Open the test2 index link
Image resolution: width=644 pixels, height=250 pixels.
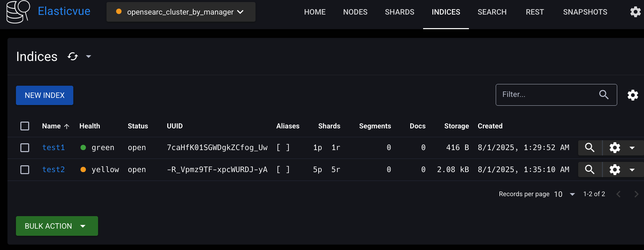[x=53, y=170]
